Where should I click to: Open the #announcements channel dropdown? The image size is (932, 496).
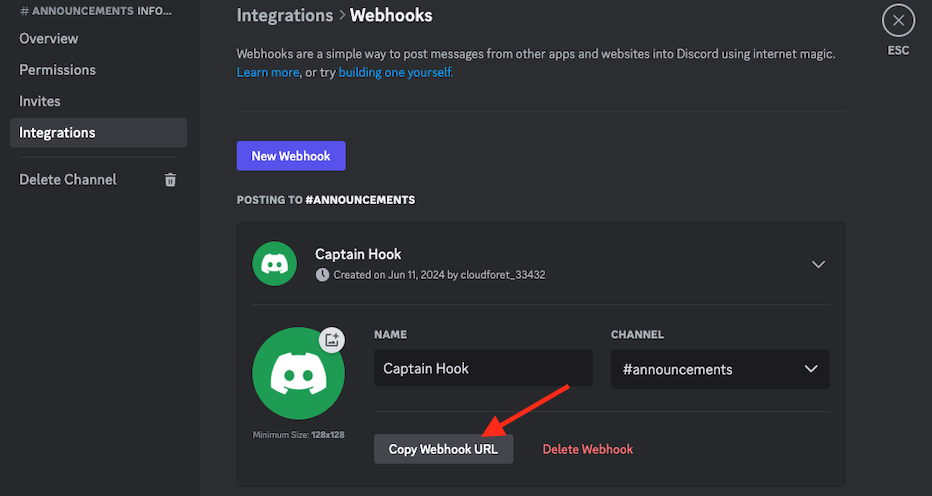719,369
